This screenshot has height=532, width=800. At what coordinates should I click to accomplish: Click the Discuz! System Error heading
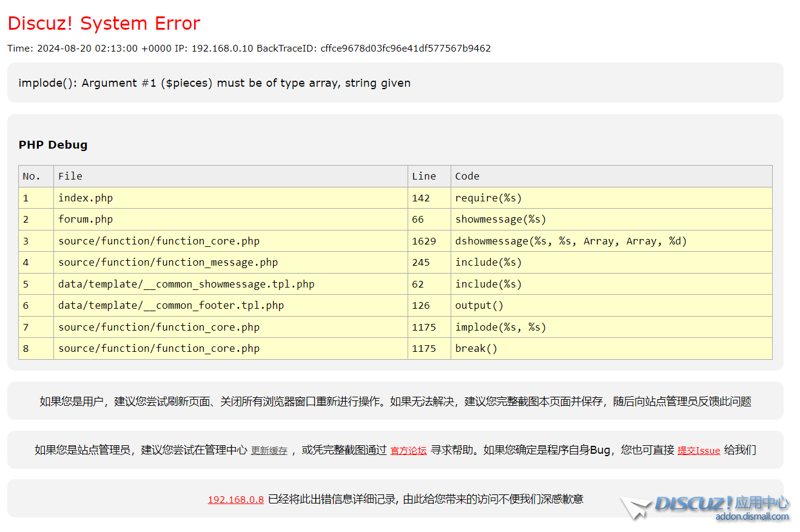104,24
